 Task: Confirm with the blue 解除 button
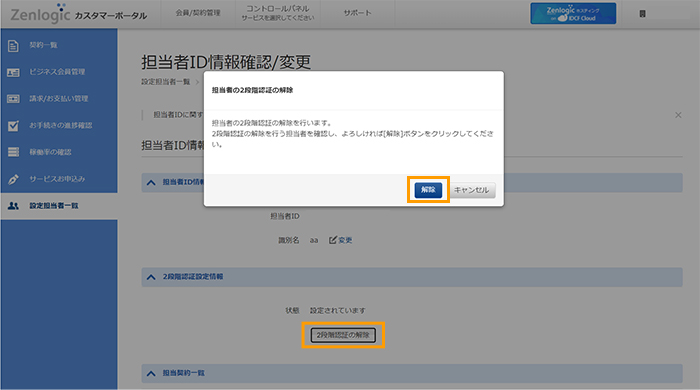click(428, 190)
